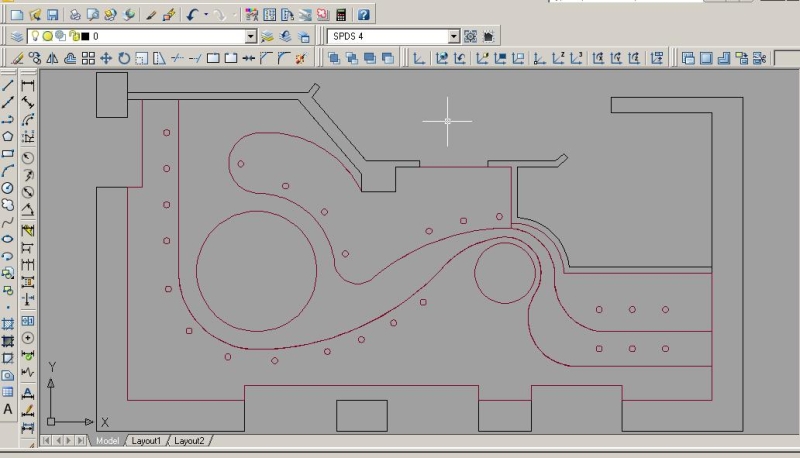800x458 pixels.
Task: Switch to the Layout1 tab
Action: (146, 441)
